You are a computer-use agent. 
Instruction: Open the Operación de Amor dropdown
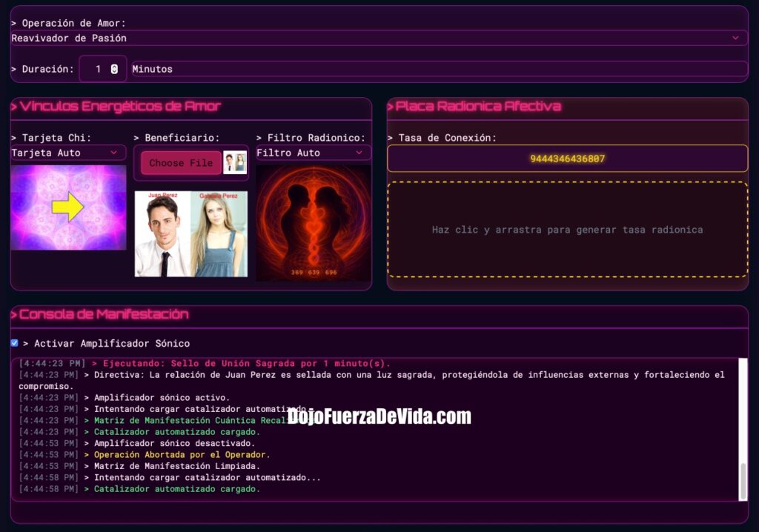tap(379, 39)
